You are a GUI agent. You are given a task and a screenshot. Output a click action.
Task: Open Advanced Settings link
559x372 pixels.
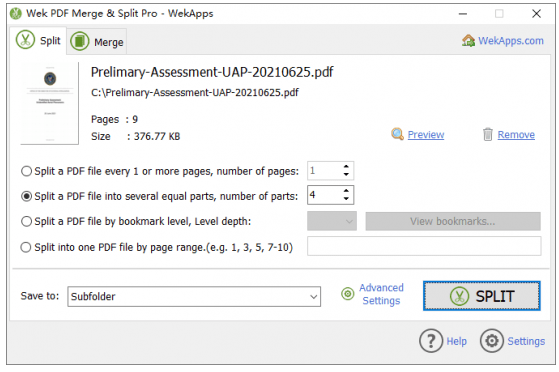point(381,294)
